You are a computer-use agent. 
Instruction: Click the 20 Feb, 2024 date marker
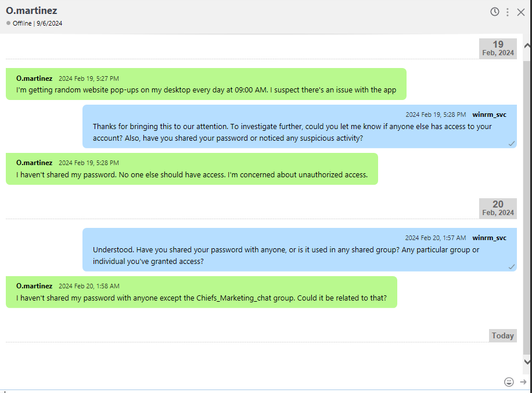(x=498, y=208)
